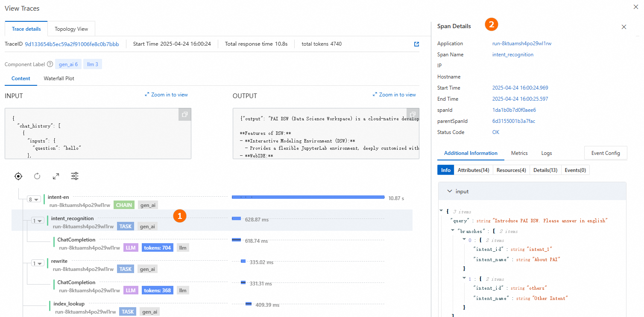Select the Additional Information tab
This screenshot has width=644, height=317.
471,153
